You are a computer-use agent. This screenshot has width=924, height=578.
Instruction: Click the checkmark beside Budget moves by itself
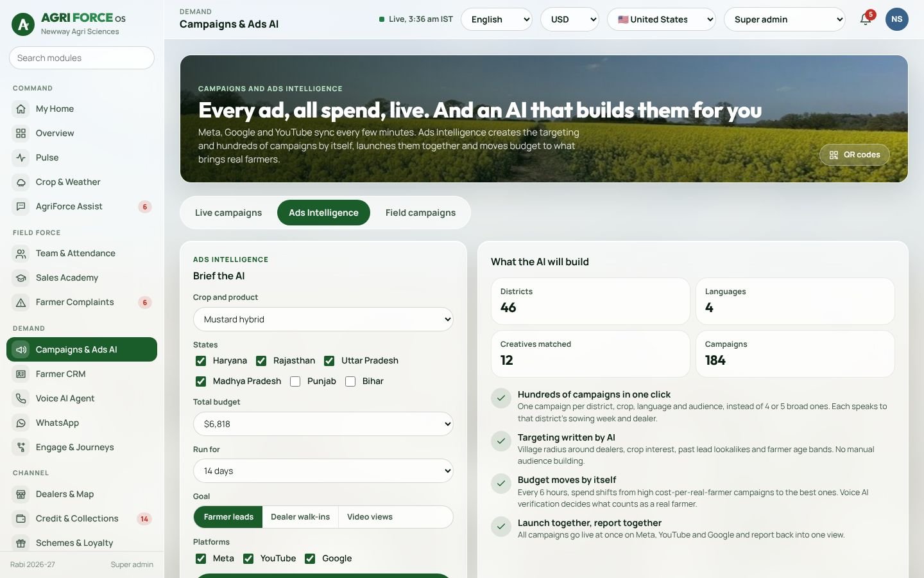pos(501,484)
